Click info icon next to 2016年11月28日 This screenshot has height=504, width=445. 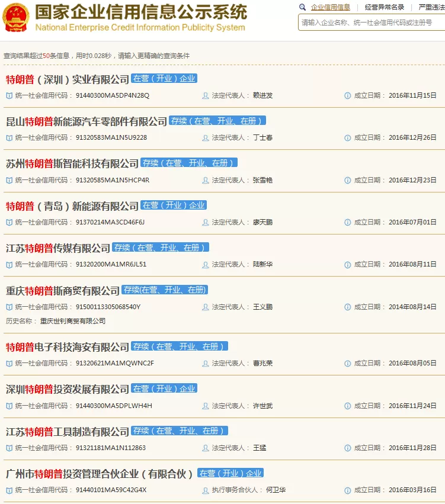click(348, 448)
